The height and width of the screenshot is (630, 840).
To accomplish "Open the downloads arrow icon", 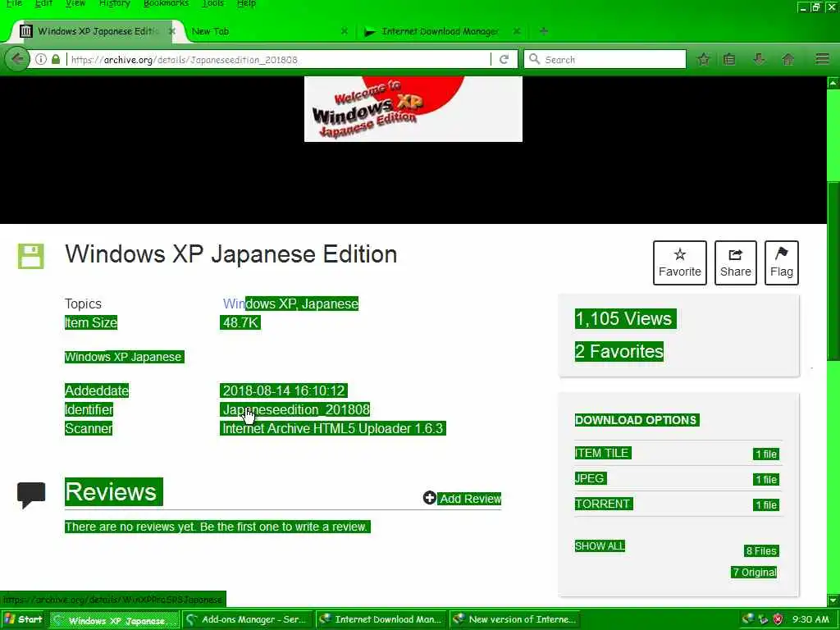I will 759,59.
